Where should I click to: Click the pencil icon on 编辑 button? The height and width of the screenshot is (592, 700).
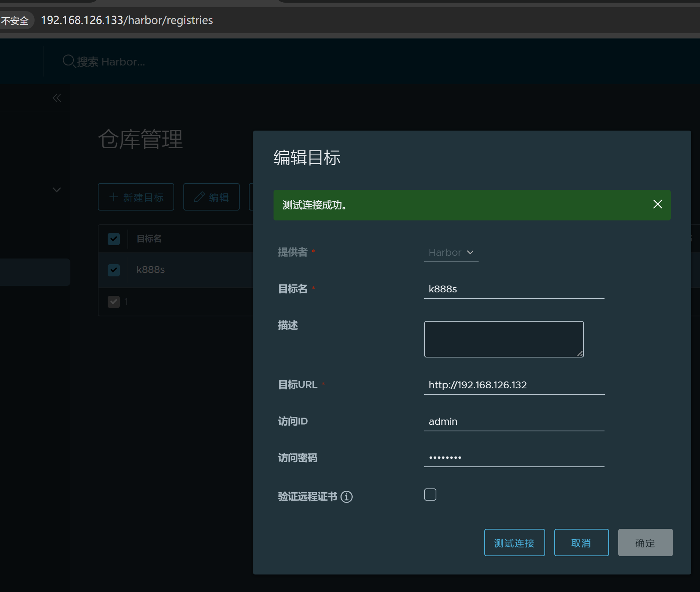pyautogui.click(x=199, y=197)
